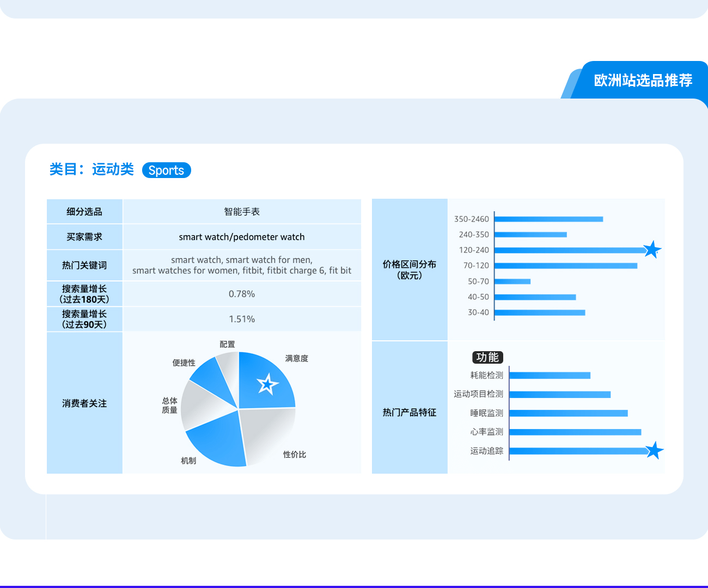This screenshot has width=708, height=588.
Task: Click the 350-2460 price range bar
Action: (548, 219)
